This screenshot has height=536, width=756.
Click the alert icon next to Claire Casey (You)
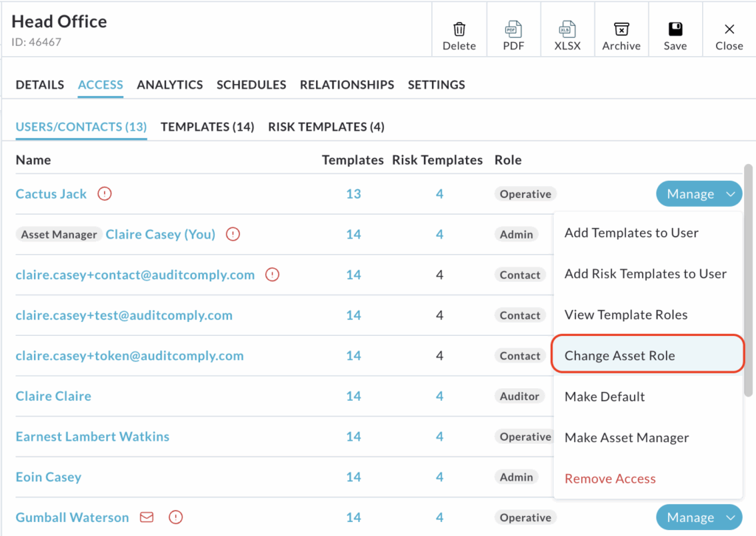click(x=233, y=235)
